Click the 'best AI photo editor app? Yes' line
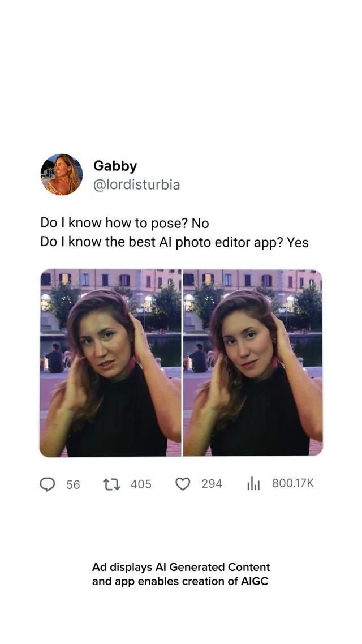This screenshot has width=362, height=644. point(218,242)
